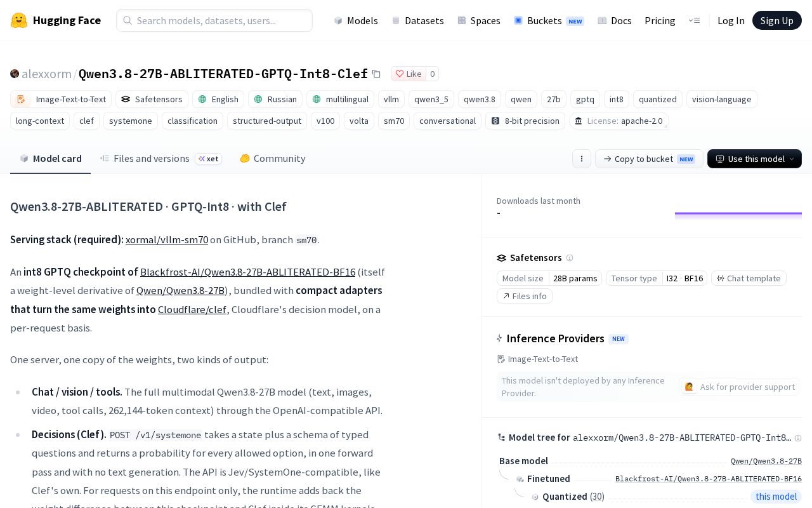Click the Chat template button
The image size is (812, 508).
(749, 278)
